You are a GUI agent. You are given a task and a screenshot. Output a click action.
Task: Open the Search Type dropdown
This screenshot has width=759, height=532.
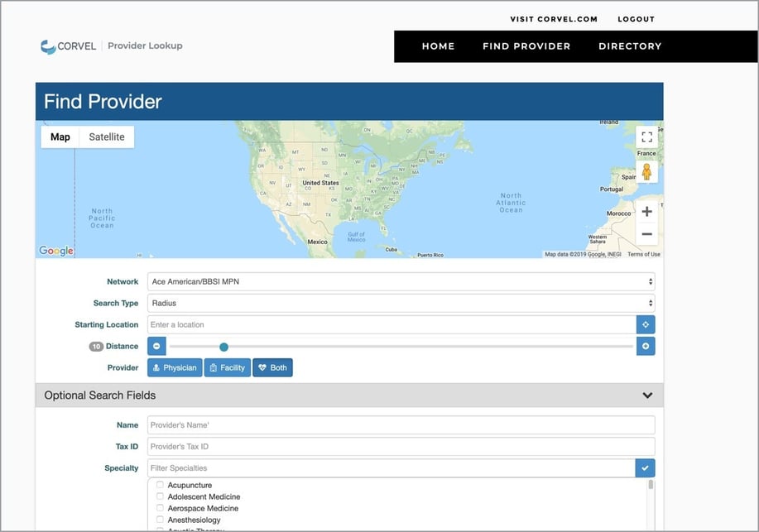point(401,303)
